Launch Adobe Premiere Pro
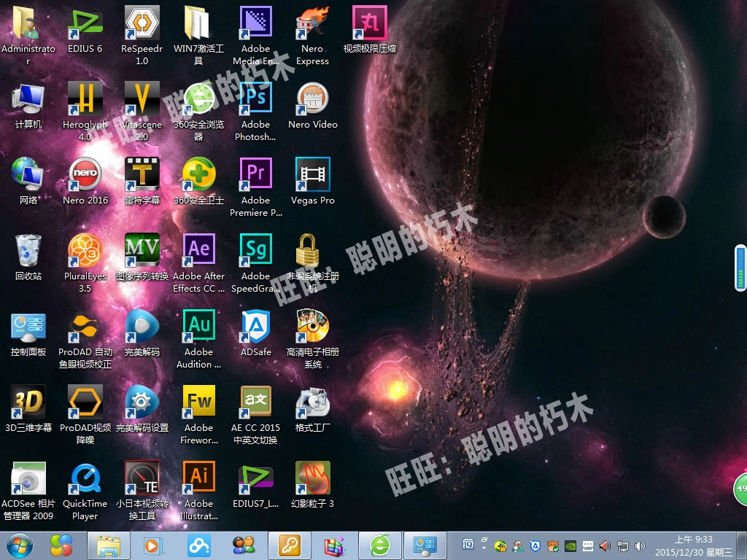The image size is (747, 560). (255, 175)
